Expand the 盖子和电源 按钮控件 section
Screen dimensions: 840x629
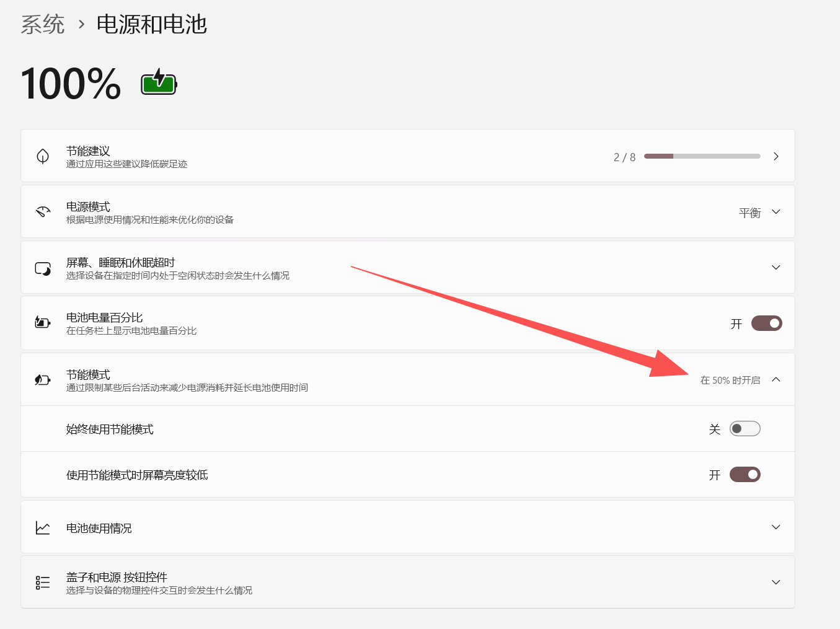click(776, 583)
